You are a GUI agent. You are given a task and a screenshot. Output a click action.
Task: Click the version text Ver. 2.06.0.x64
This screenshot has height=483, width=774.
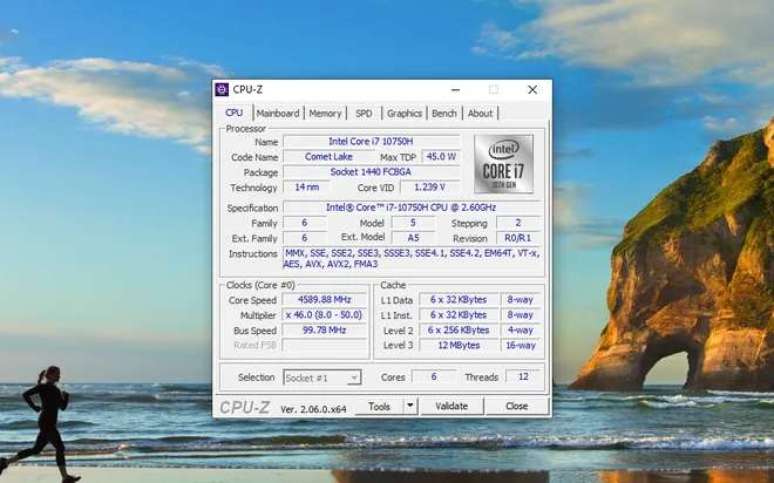[313, 409]
